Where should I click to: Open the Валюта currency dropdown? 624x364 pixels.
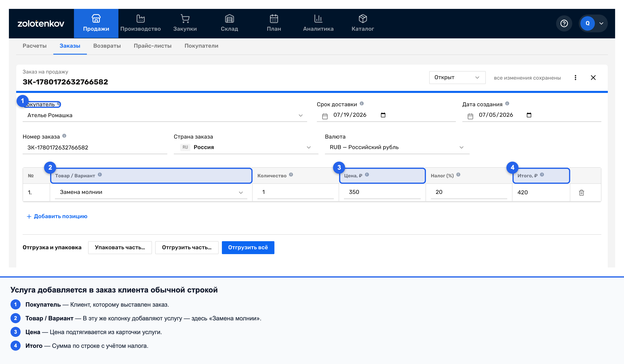tap(397, 147)
